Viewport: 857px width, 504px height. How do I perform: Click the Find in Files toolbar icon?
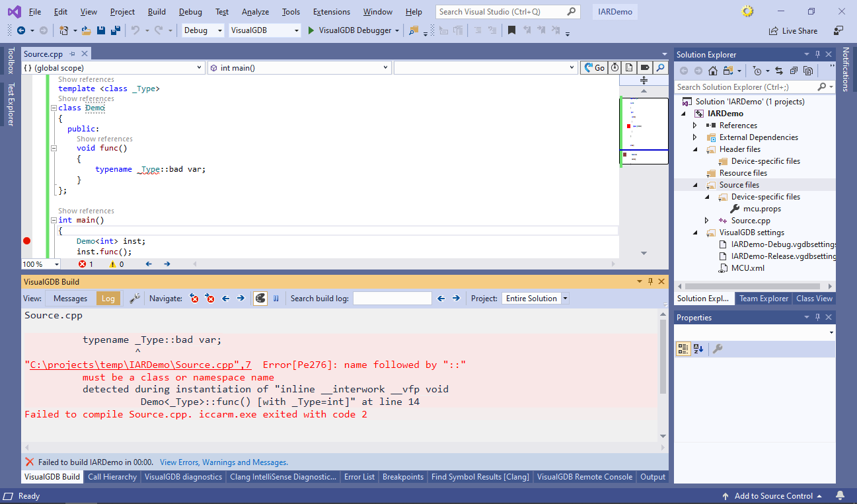414,30
